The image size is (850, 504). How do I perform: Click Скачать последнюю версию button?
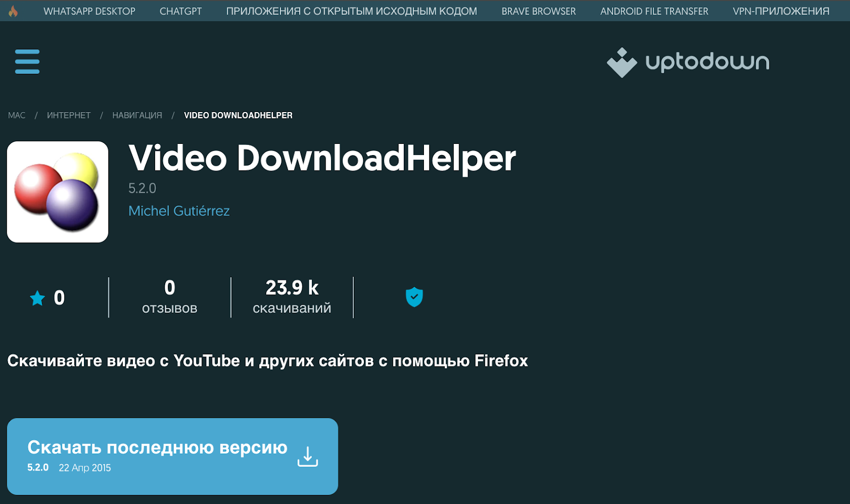pyautogui.click(x=173, y=456)
